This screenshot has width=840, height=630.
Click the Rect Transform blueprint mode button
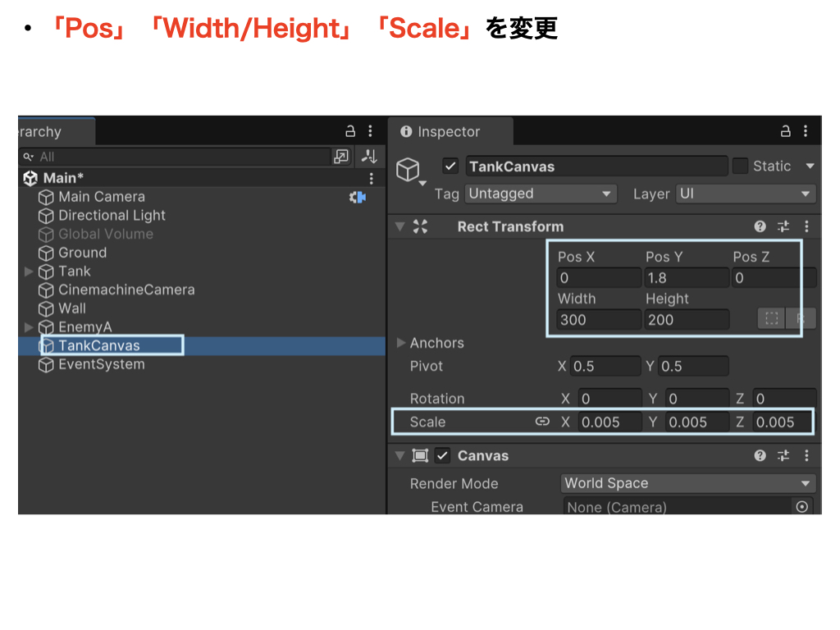[x=770, y=319]
